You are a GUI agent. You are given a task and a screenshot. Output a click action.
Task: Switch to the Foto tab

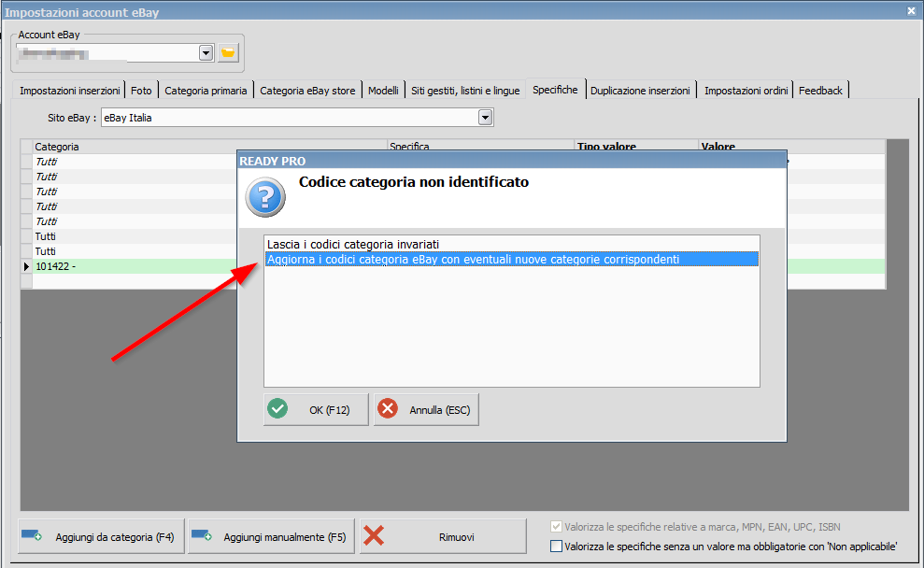click(141, 90)
